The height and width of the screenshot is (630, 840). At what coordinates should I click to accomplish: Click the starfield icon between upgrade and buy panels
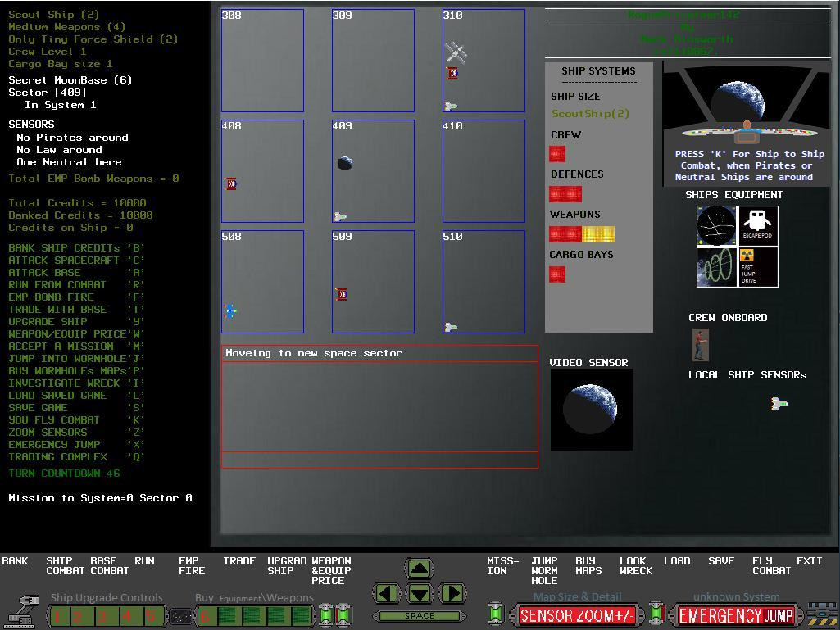pyautogui.click(x=181, y=616)
